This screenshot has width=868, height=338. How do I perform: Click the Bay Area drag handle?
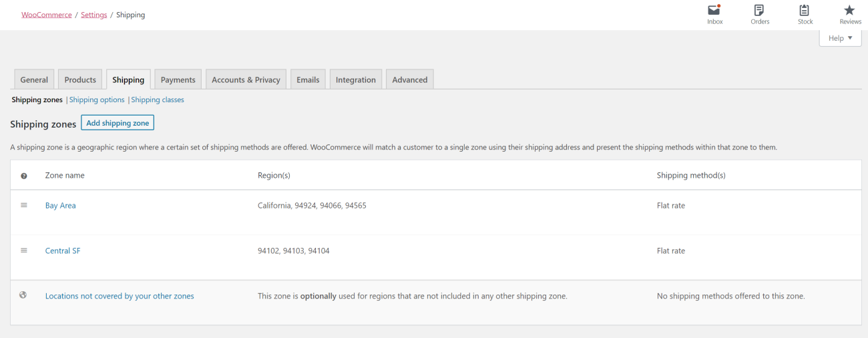(24, 205)
